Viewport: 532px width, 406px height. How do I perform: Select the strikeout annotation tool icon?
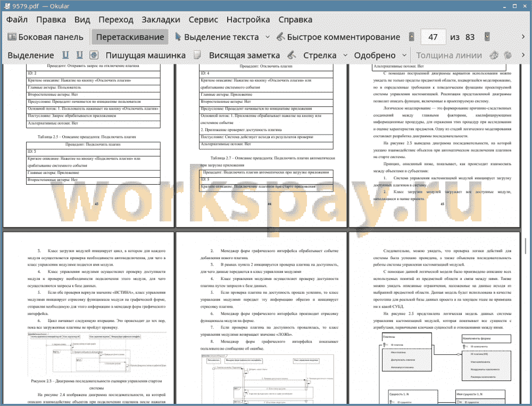click(x=94, y=55)
